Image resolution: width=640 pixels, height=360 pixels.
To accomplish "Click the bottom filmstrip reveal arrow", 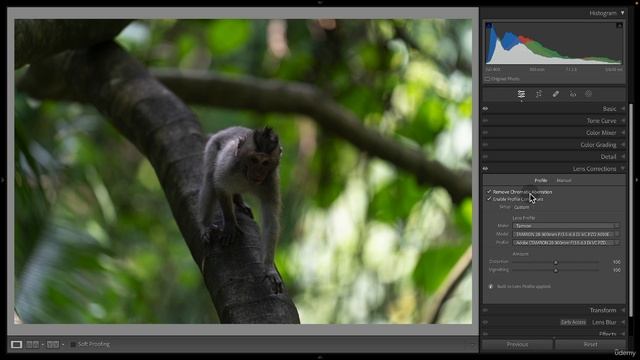I will (x=320, y=357).
